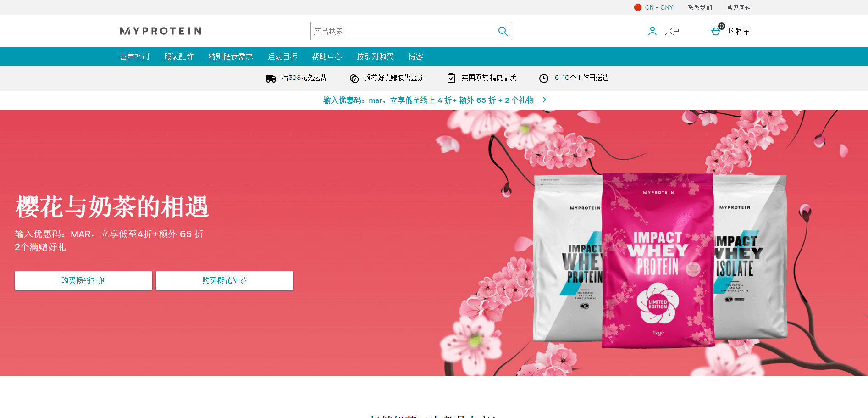
Task: Click 推荐好友赚取代金券 text
Action: 394,78
